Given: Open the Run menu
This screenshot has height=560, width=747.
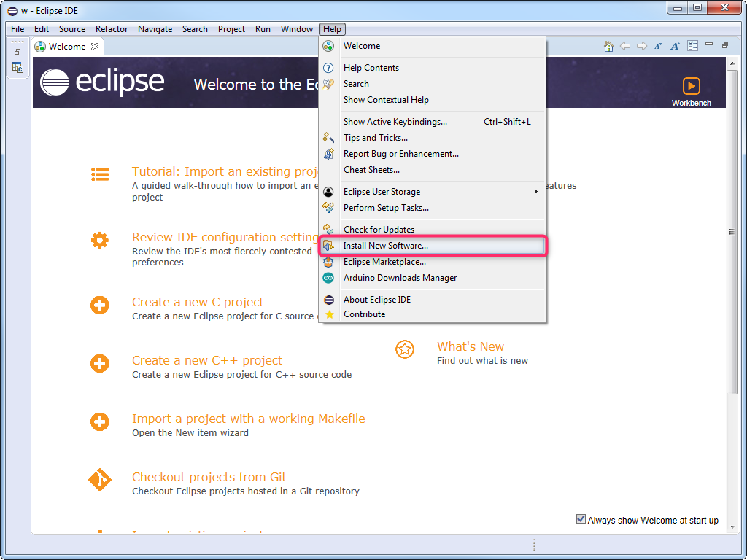Looking at the screenshot, I should click(x=263, y=29).
